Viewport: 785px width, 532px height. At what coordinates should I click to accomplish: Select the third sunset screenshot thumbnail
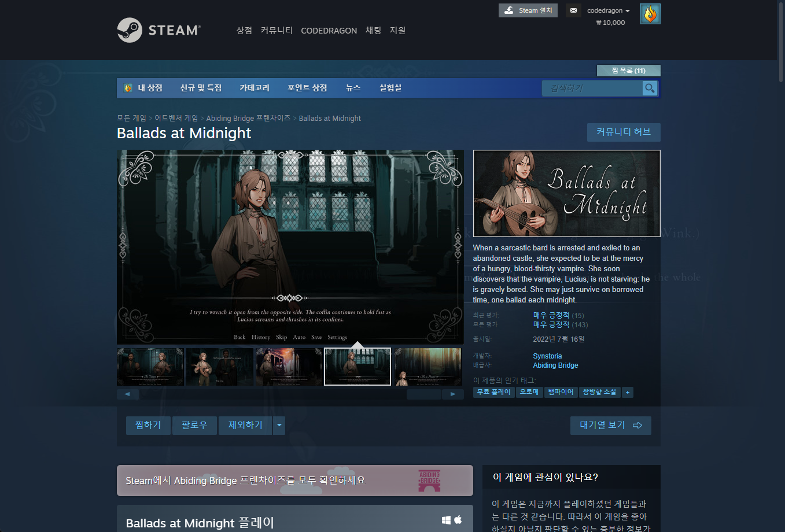point(289,367)
